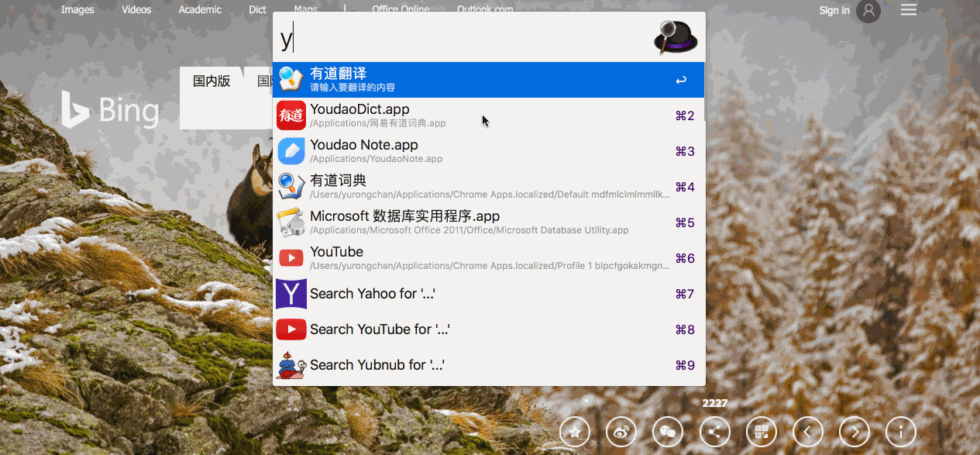Pick Search YouTube for '...' result
Image resolution: width=980 pixels, height=455 pixels.
click(489, 329)
